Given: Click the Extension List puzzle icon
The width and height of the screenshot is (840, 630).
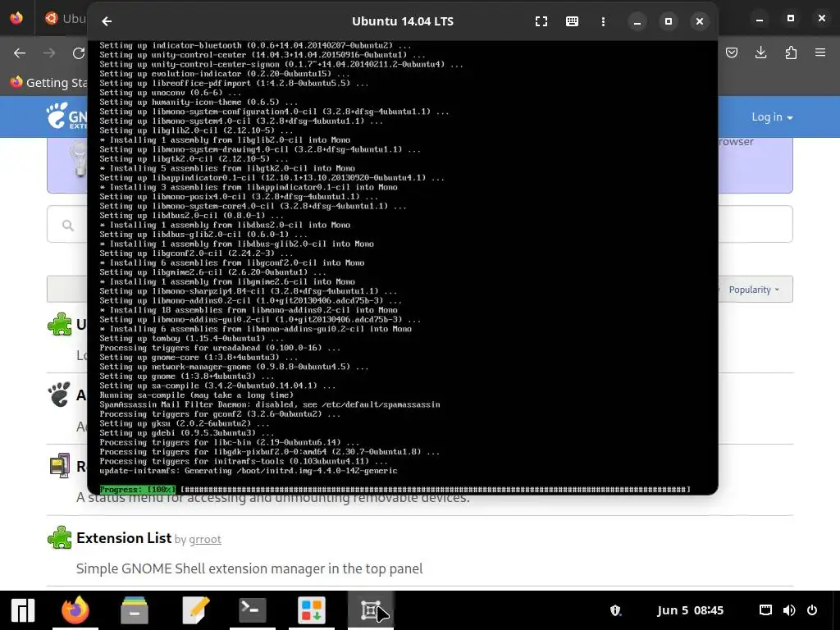Looking at the screenshot, I should [x=59, y=537].
